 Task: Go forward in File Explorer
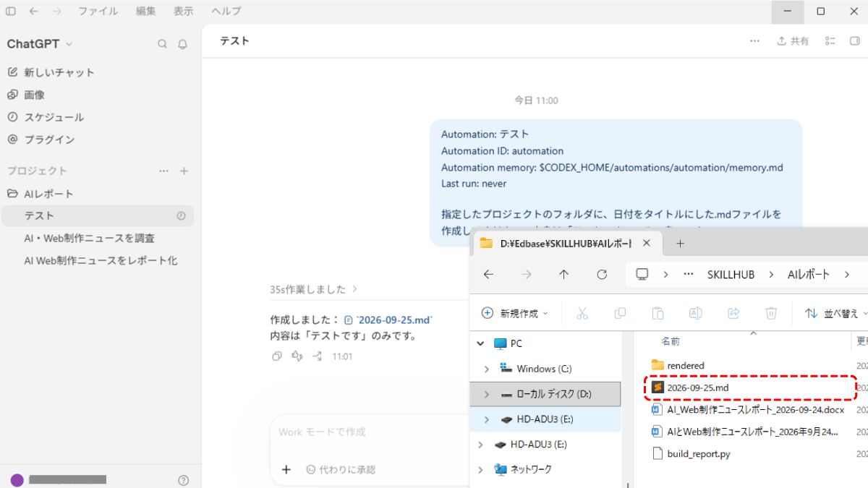(x=526, y=275)
